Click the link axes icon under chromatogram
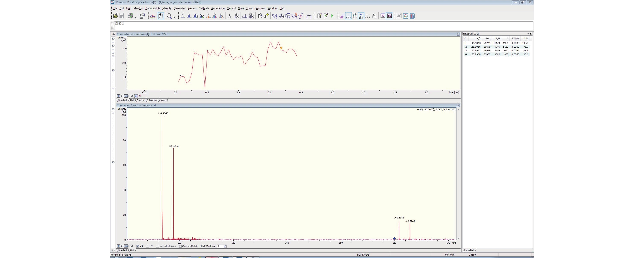The image size is (644, 258). tap(126, 96)
